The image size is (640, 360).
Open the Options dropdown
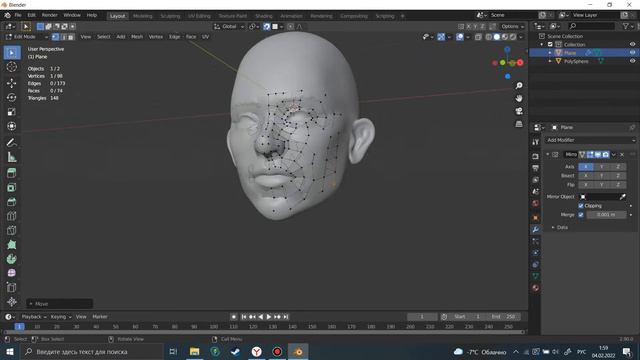513,27
